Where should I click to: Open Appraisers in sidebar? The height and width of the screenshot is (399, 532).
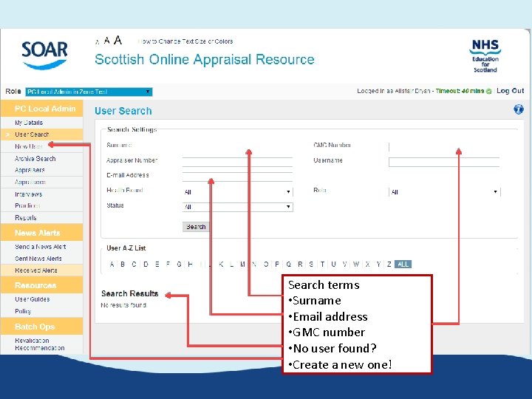[30, 170]
